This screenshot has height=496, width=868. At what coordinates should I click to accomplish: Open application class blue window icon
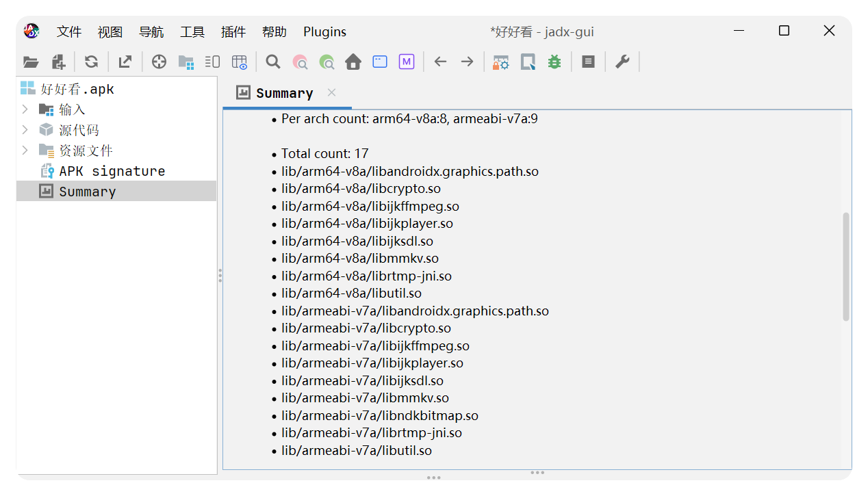380,62
